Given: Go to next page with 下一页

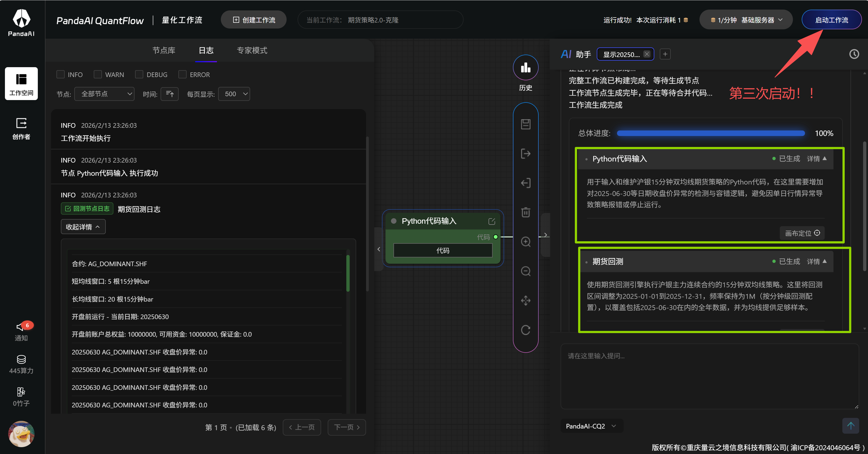Looking at the screenshot, I should tap(347, 427).
